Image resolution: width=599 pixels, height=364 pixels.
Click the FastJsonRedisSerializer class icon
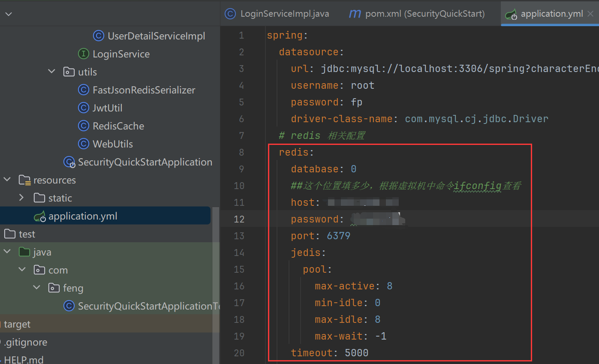point(83,90)
